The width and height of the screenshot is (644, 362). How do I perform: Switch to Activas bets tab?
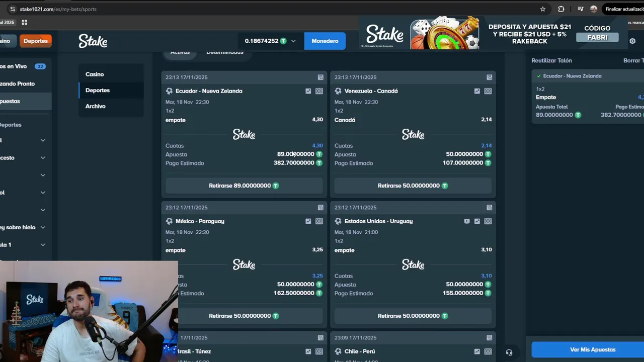coord(180,52)
